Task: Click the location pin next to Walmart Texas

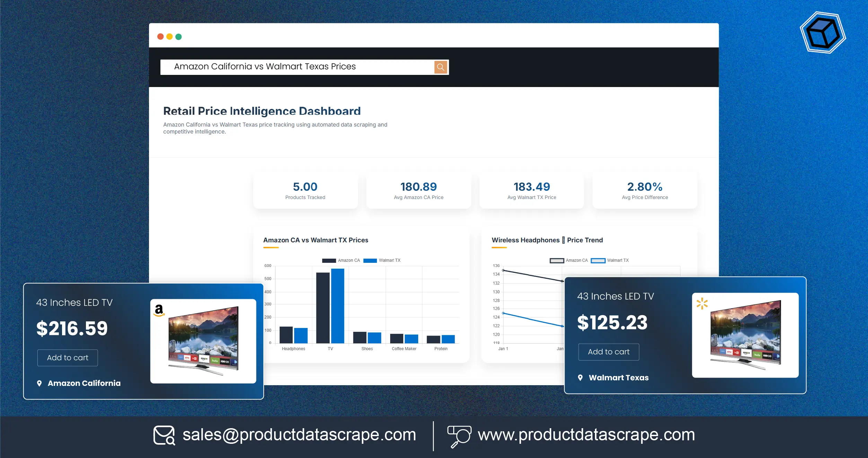Action: pos(581,378)
